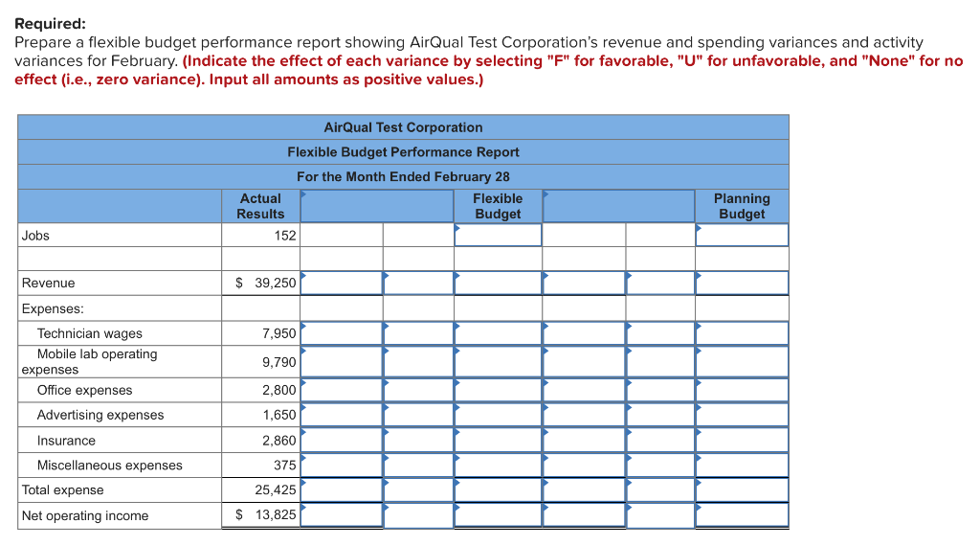Select the Flexible Budget Jobs input cell
This screenshot has height=546, width=980.
[498, 235]
